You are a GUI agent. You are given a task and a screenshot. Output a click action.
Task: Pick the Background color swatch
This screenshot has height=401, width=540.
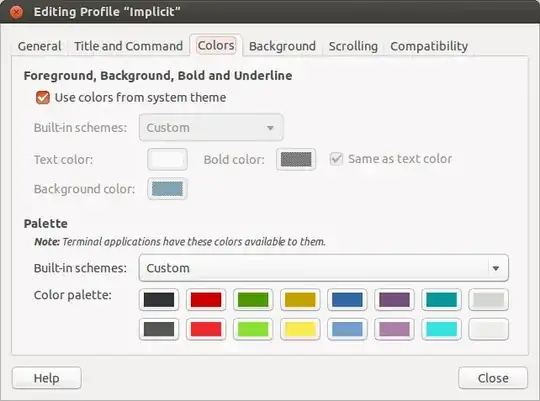(167, 189)
